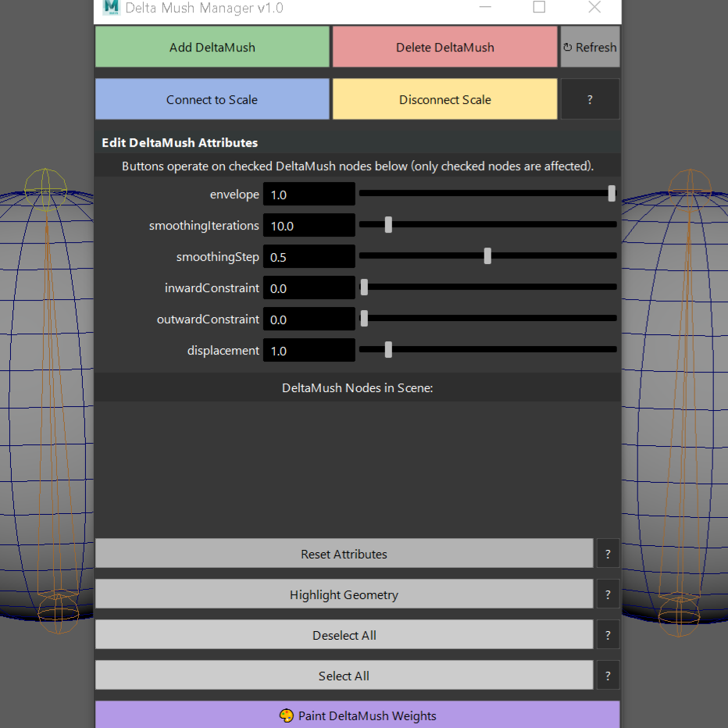
Task: Open help for Highlight Geometry
Action: 608,594
